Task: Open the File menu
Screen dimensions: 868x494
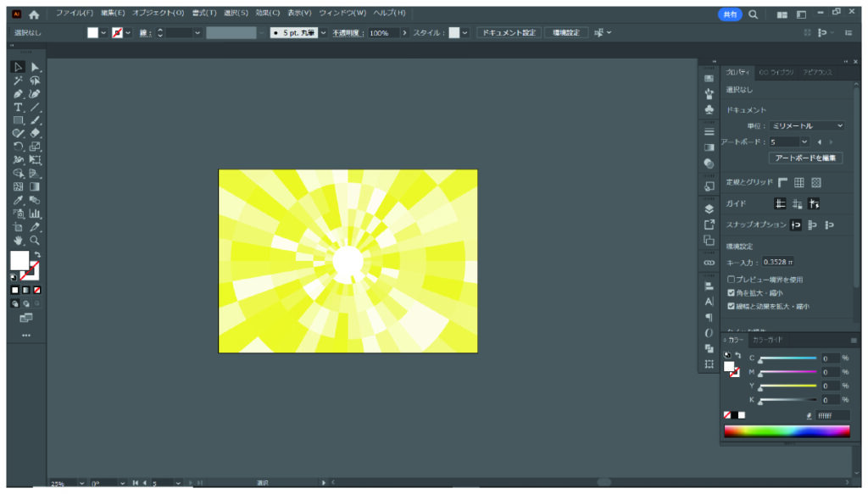Action: click(x=75, y=13)
